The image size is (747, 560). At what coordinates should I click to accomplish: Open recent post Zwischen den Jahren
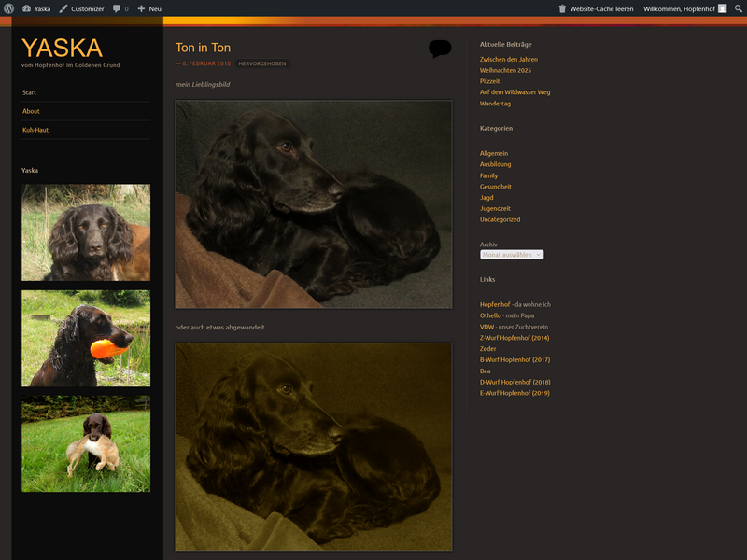pyautogui.click(x=508, y=59)
